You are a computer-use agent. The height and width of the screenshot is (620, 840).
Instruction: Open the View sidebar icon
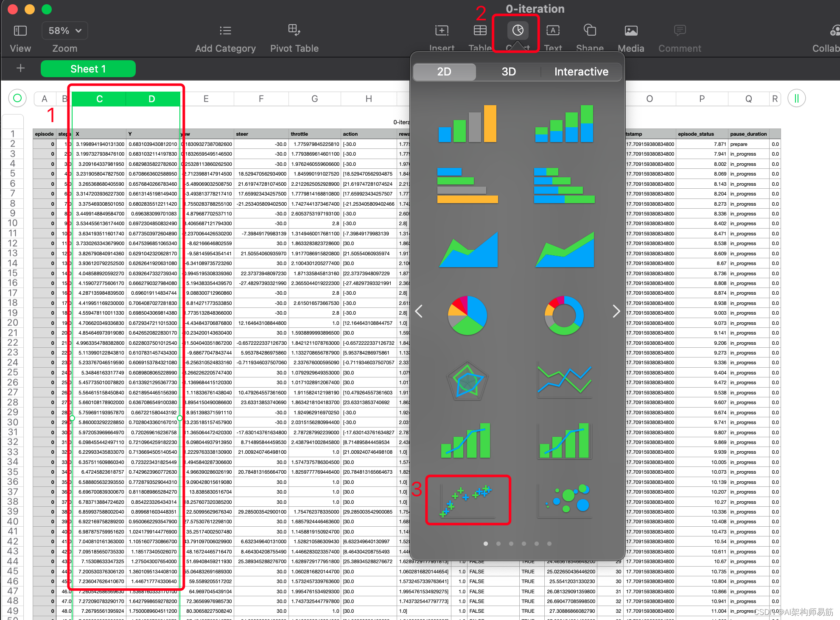20,31
